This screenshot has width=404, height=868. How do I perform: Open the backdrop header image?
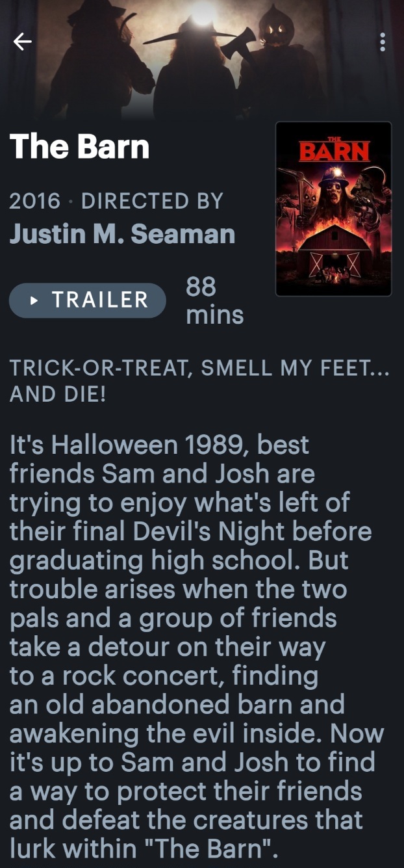202,60
